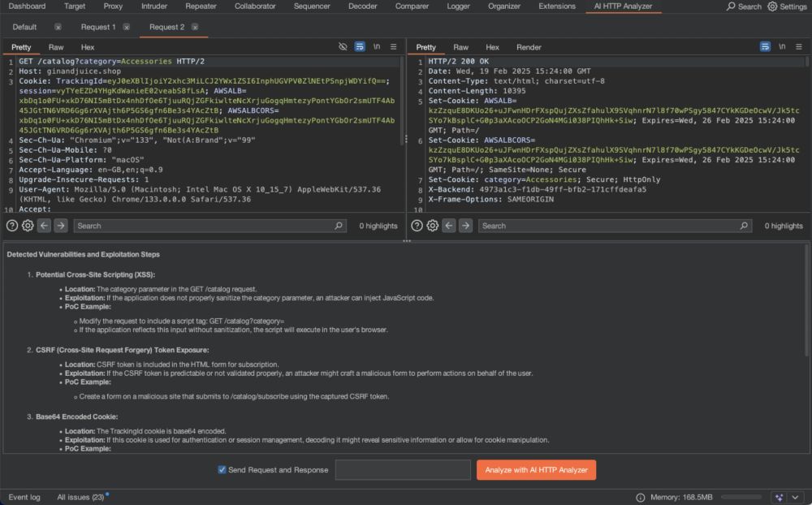Viewport: 812px width, 505px height.
Task: Click magnifier icon in response search field
Action: click(744, 226)
